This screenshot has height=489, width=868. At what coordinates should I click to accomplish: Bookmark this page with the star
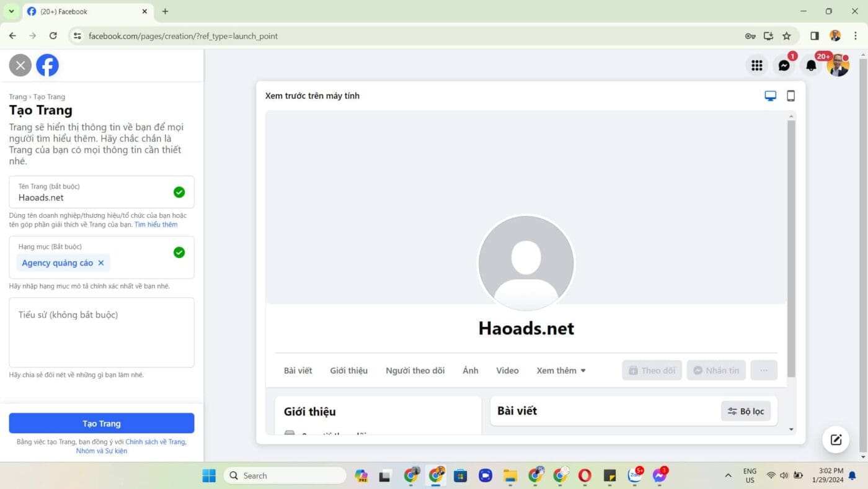tap(787, 36)
